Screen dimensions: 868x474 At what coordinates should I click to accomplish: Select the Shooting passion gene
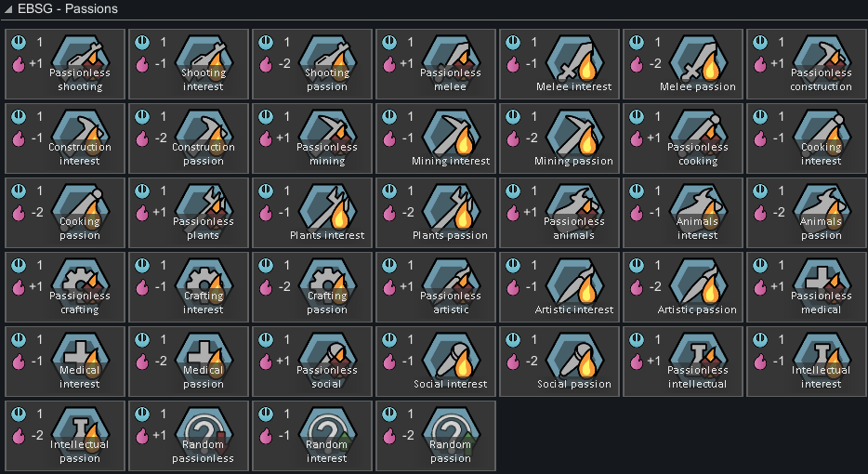[312, 64]
